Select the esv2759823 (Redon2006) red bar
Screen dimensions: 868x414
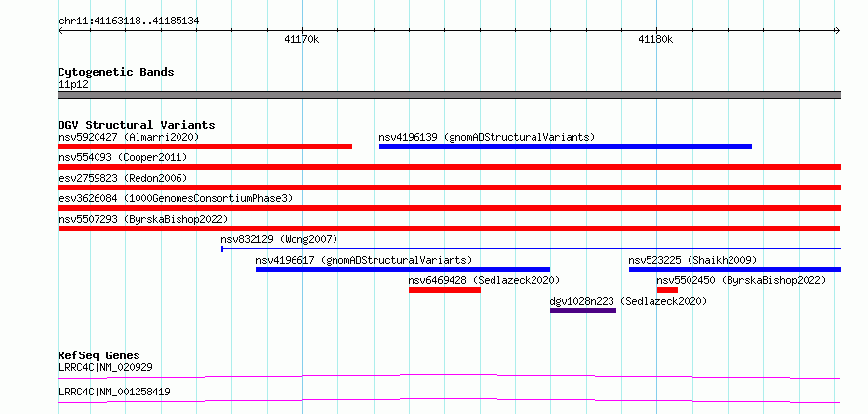pos(450,187)
